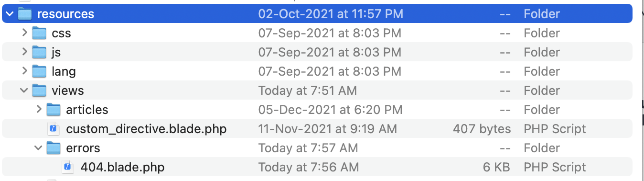This screenshot has width=644, height=181.
Task: Collapse the views folder chevron
Action: click(24, 90)
